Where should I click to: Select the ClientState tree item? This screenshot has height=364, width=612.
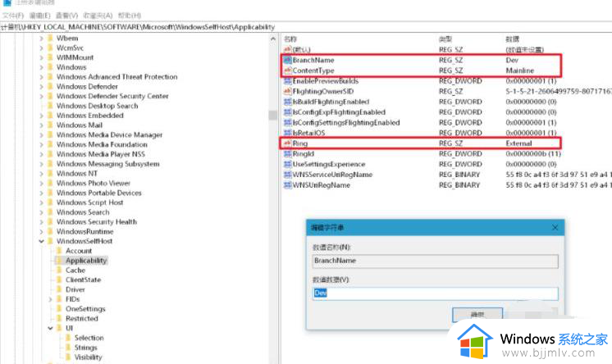(83, 280)
